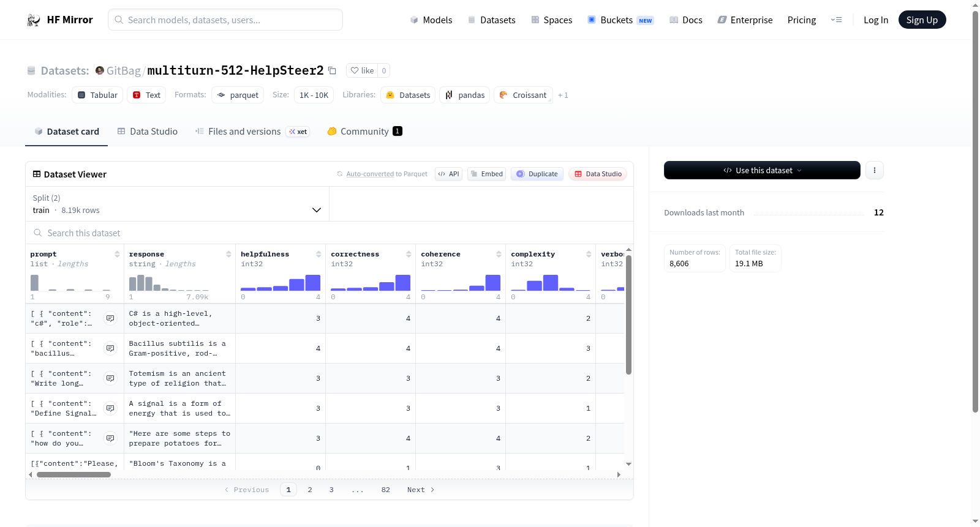Select the Datasets library tag

408,95
